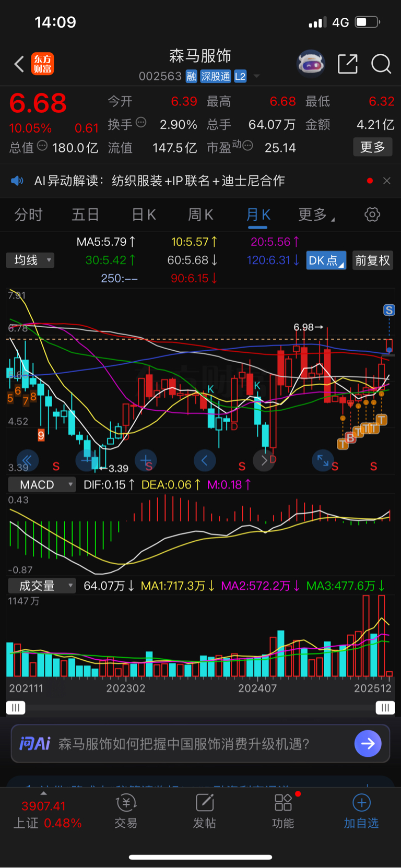Move chart left with arrow icon

coord(205,460)
